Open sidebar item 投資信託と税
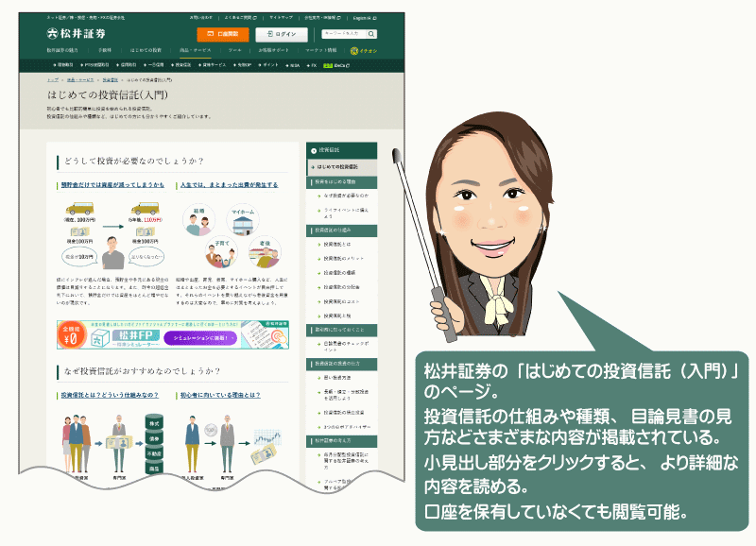 point(337,316)
